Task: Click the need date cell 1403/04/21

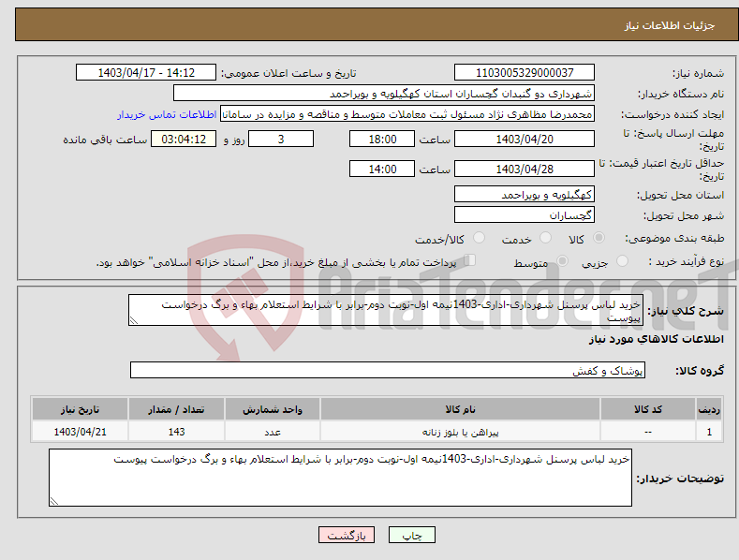Action: (x=80, y=432)
